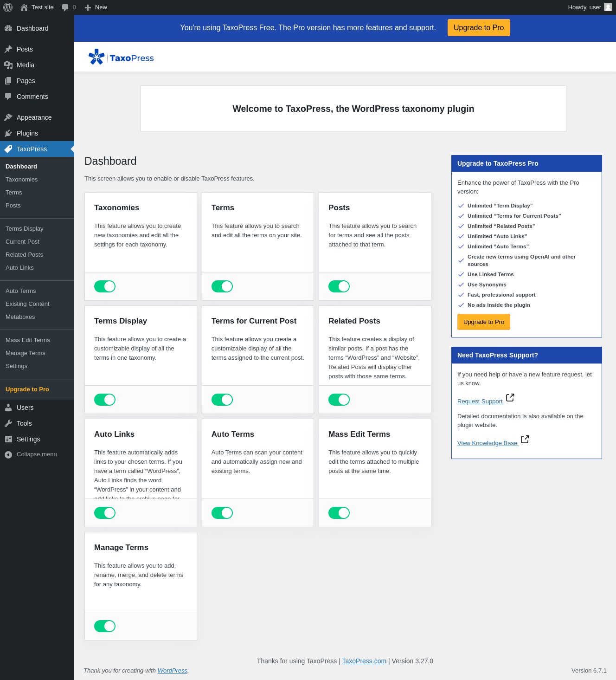
Task: Click the comments bubble icon in admin bar
Action: pos(65,7)
